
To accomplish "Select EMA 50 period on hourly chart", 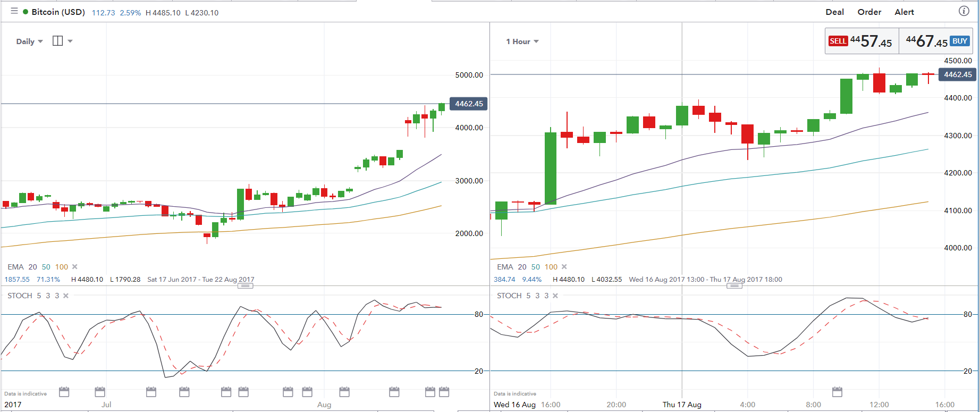I will [536, 267].
